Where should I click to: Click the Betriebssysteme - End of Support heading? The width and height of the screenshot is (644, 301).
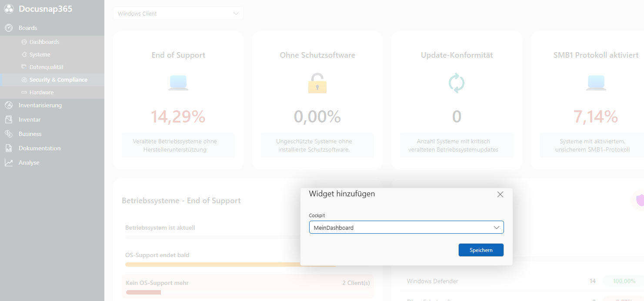[181, 201]
